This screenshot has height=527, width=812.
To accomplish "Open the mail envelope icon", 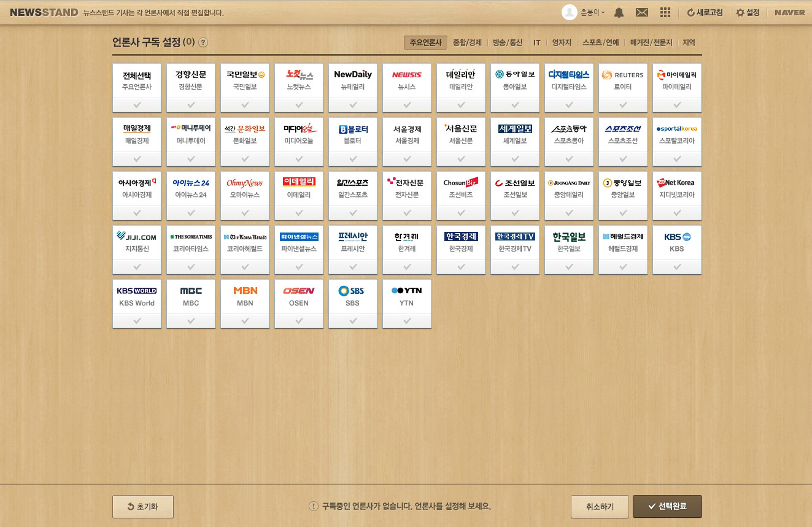I will coord(642,12).
